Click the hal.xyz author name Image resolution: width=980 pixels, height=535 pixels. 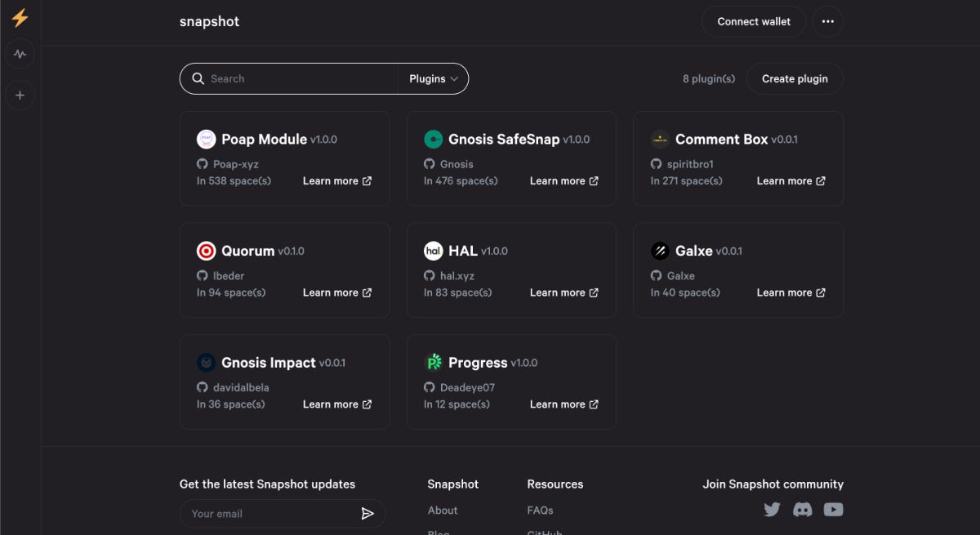[457, 276]
